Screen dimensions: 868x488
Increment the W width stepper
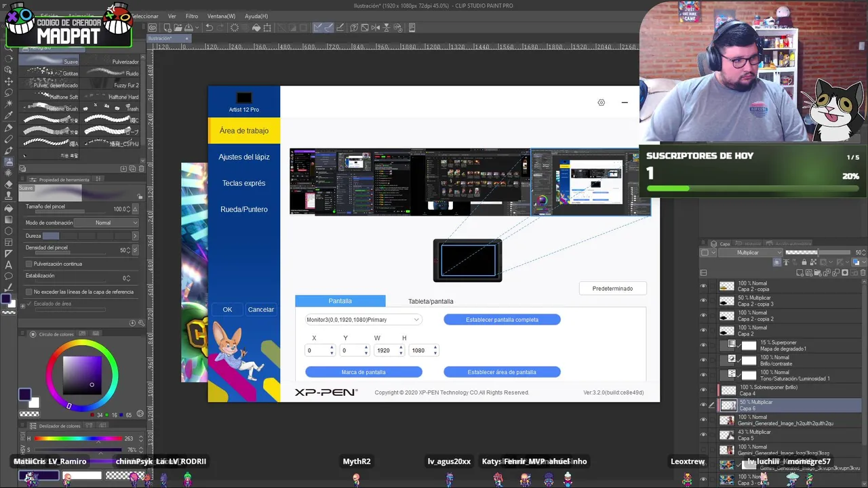(x=401, y=348)
